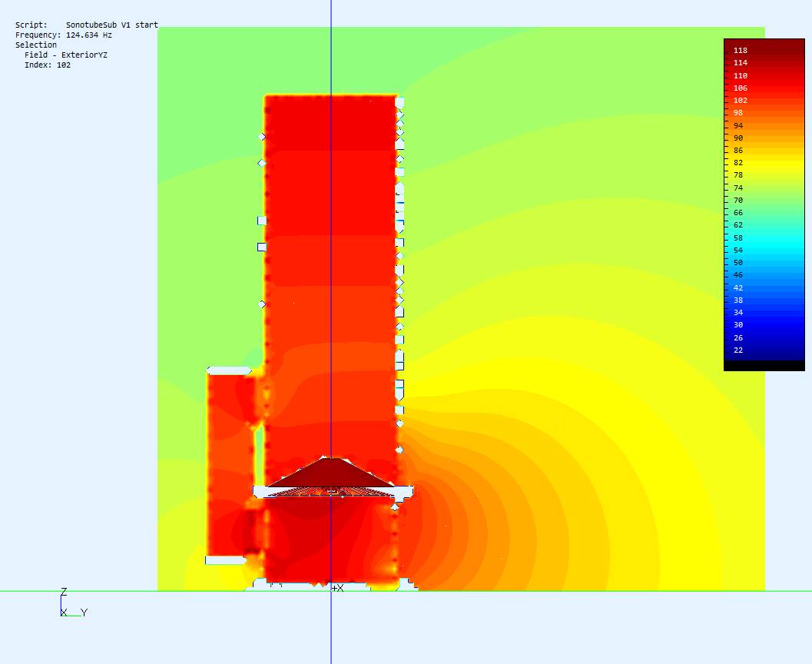Select the 30 label on the legend

point(738,325)
